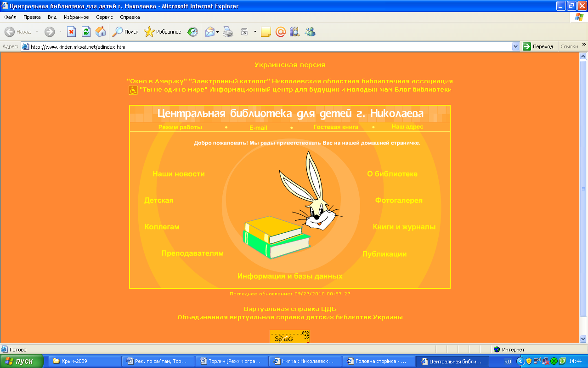
Task: Open the Режим работы link
Action: tap(180, 127)
